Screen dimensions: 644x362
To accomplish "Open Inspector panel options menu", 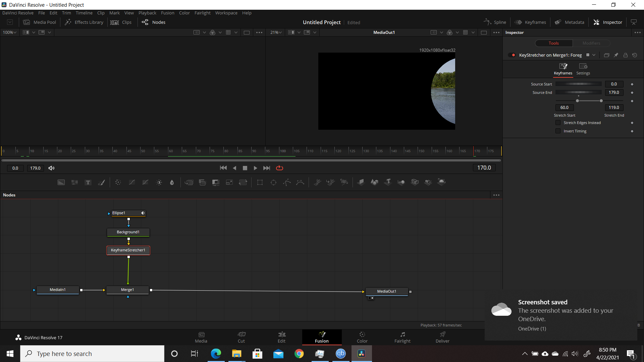I will 637,33.
